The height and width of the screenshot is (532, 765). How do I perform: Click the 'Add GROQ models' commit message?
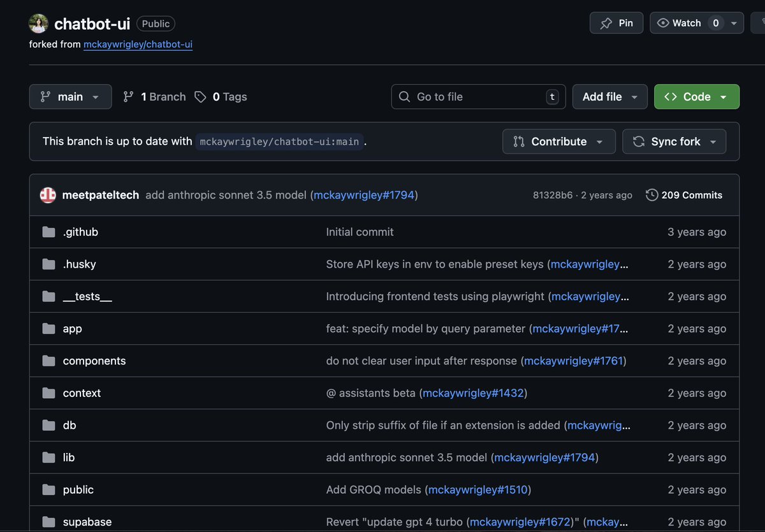coord(374,489)
